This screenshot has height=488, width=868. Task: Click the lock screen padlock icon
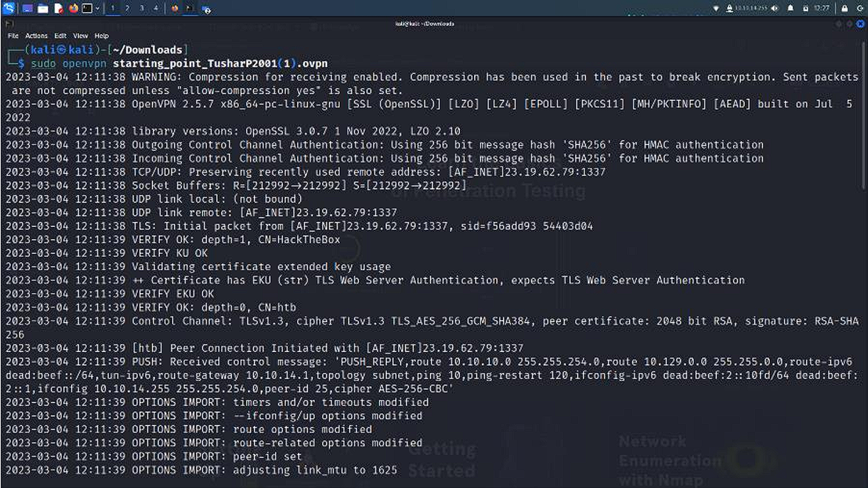pyautogui.click(x=845, y=9)
